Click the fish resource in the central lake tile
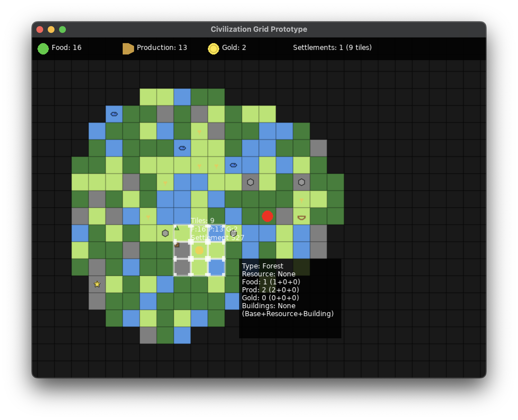Viewport: 518px width, 420px height. [183, 148]
